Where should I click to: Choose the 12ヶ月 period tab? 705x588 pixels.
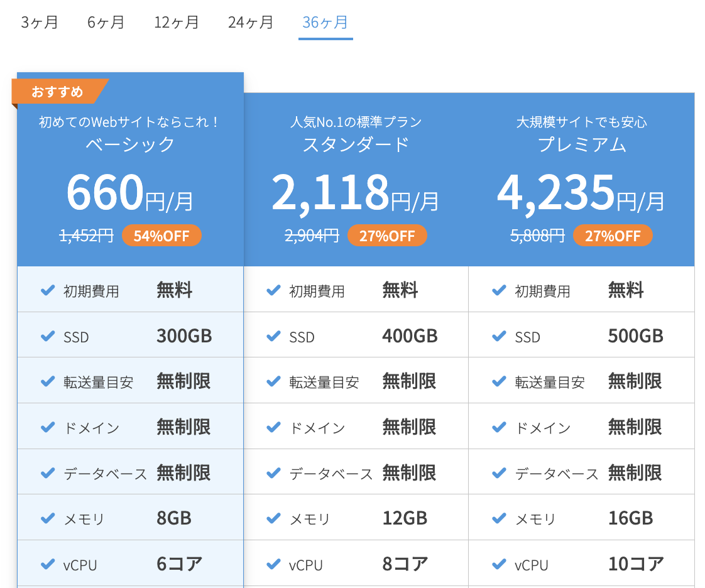pos(176,22)
